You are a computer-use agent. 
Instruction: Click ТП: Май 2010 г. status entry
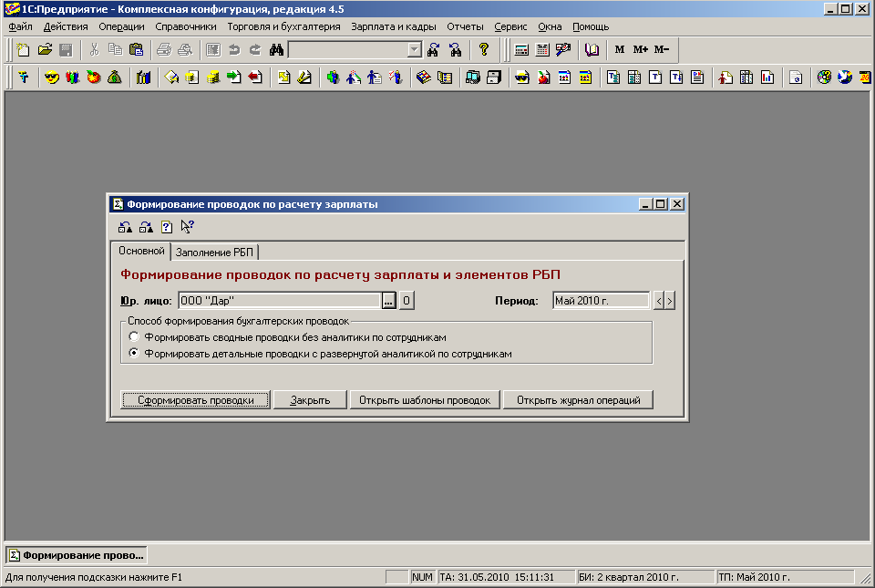(x=785, y=577)
